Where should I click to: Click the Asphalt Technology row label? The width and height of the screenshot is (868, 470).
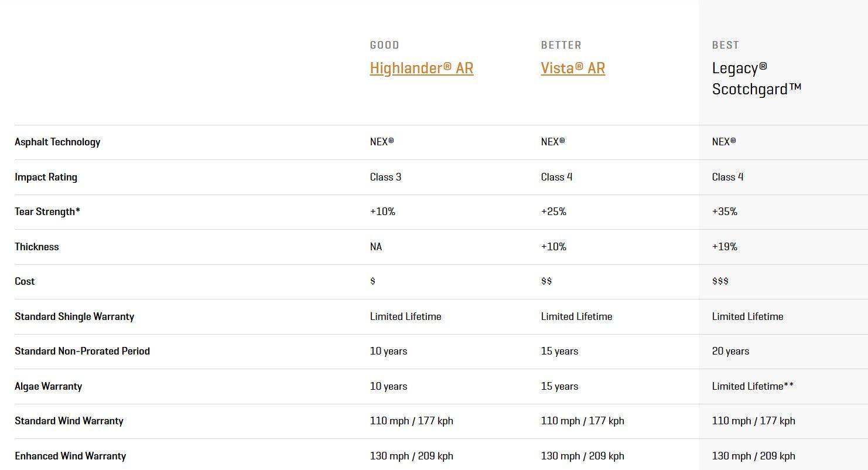[57, 142]
